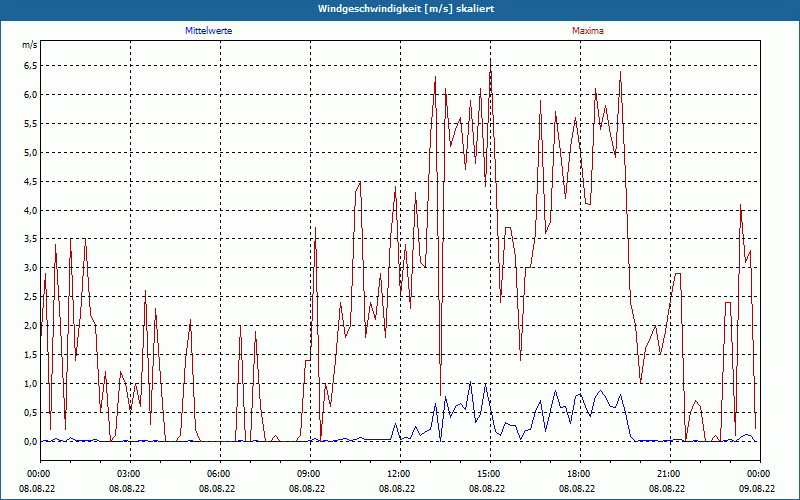
Task: Click the '21:00' time axis label
Action: pyautogui.click(x=670, y=474)
